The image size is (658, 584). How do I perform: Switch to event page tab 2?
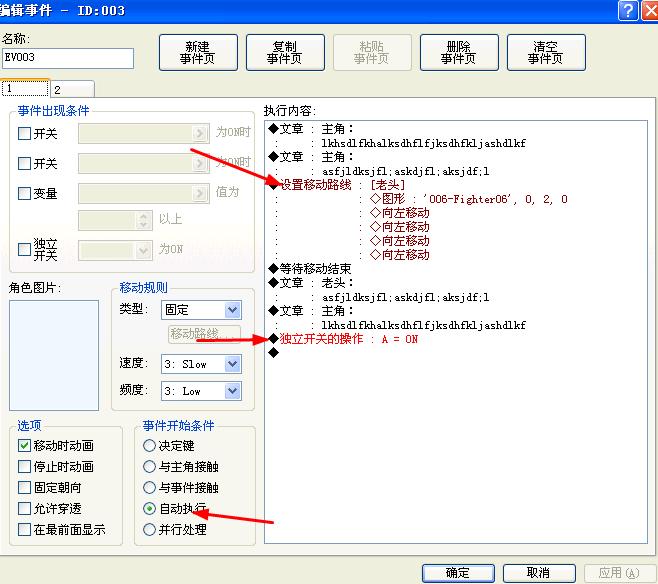pos(73,89)
